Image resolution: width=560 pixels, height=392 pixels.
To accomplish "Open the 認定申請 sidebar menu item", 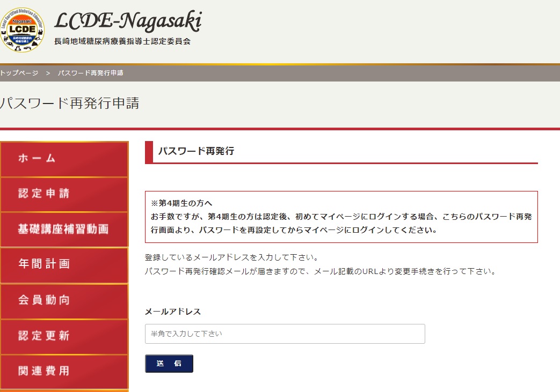I will tap(64, 194).
